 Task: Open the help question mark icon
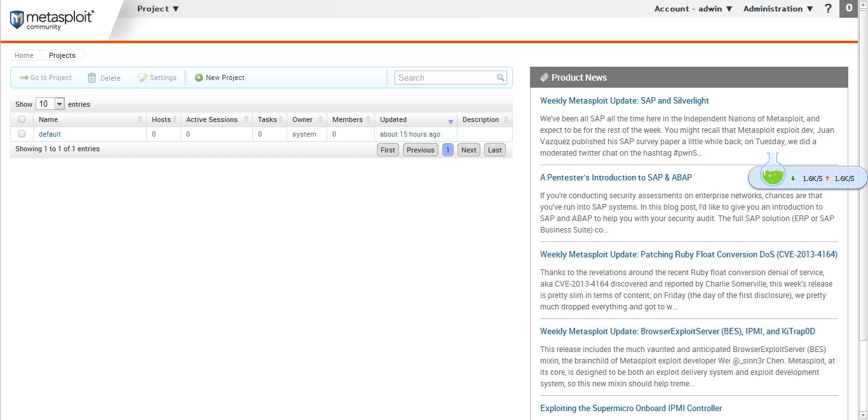(828, 9)
